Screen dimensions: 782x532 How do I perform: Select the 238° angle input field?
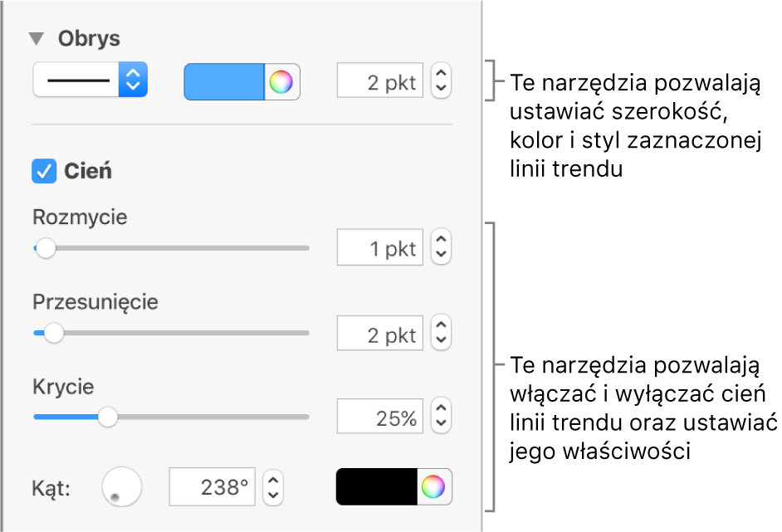click(212, 487)
